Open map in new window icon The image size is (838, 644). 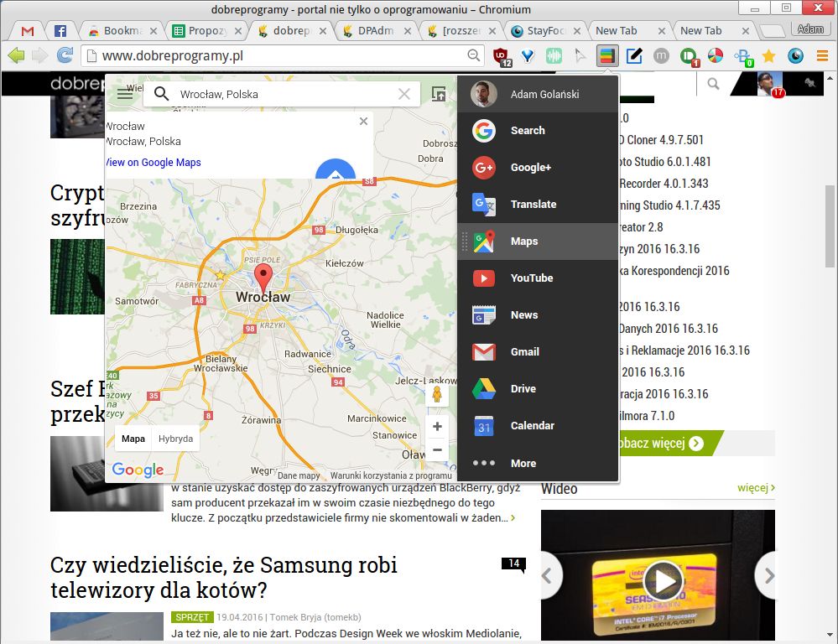pyautogui.click(x=438, y=94)
